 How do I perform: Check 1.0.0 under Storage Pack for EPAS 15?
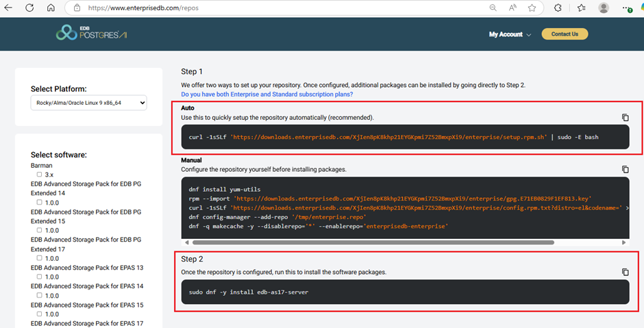40,314
